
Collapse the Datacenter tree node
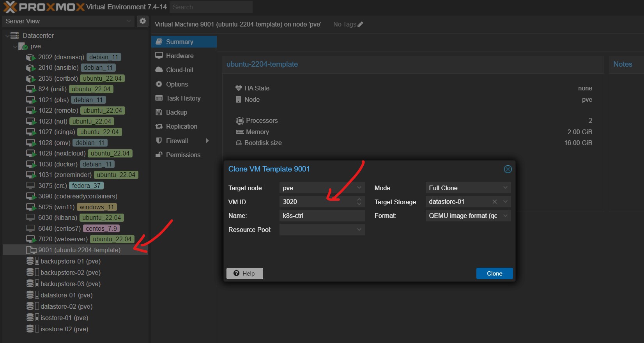[7, 36]
